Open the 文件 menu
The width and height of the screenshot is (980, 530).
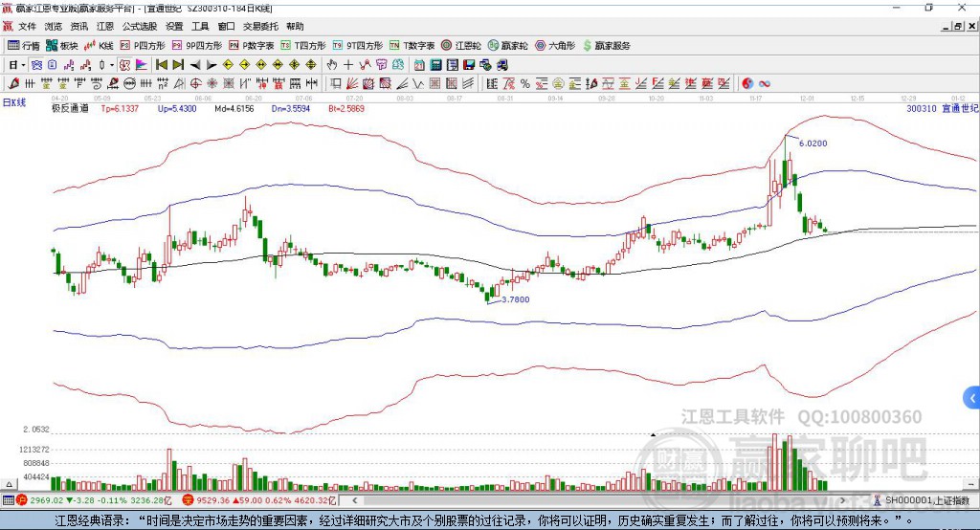pyautogui.click(x=27, y=27)
